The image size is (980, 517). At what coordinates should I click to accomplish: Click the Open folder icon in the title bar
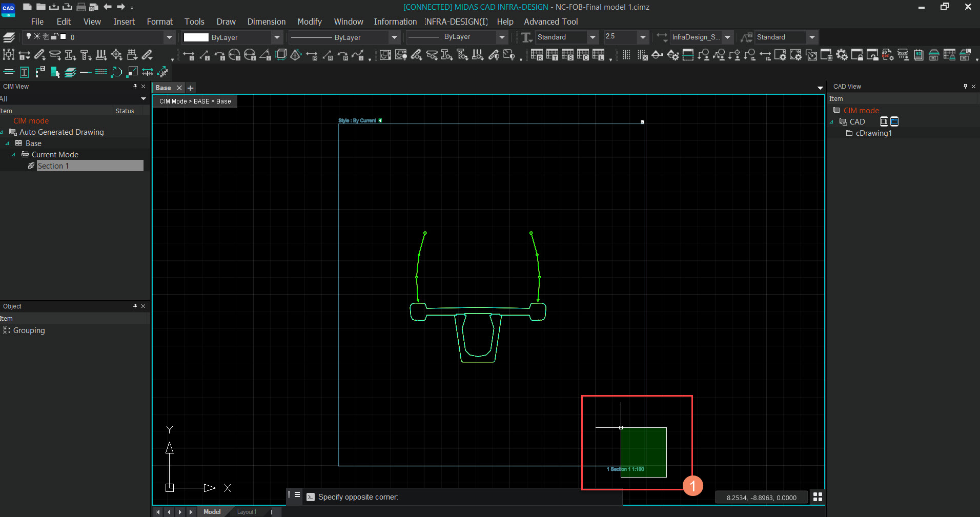click(x=40, y=7)
